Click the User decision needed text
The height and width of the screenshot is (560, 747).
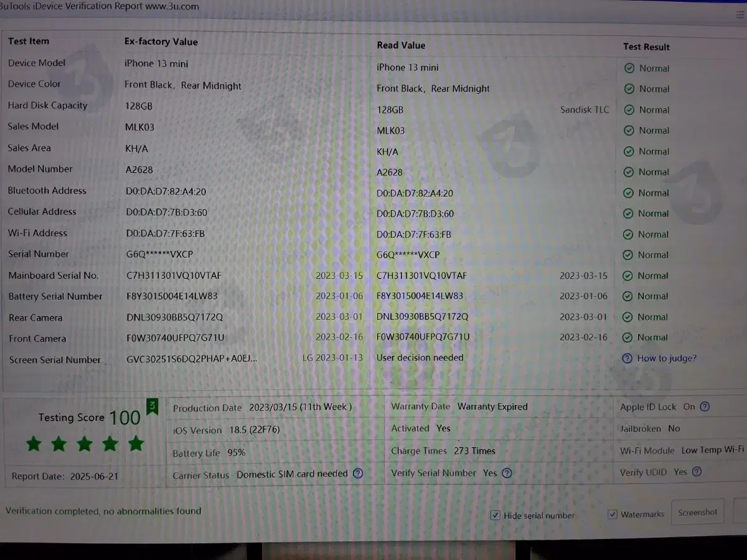pyautogui.click(x=420, y=358)
